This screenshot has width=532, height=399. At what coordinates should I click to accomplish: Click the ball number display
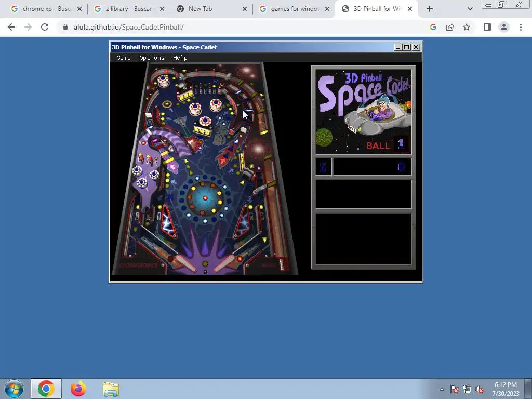pyautogui.click(x=401, y=144)
